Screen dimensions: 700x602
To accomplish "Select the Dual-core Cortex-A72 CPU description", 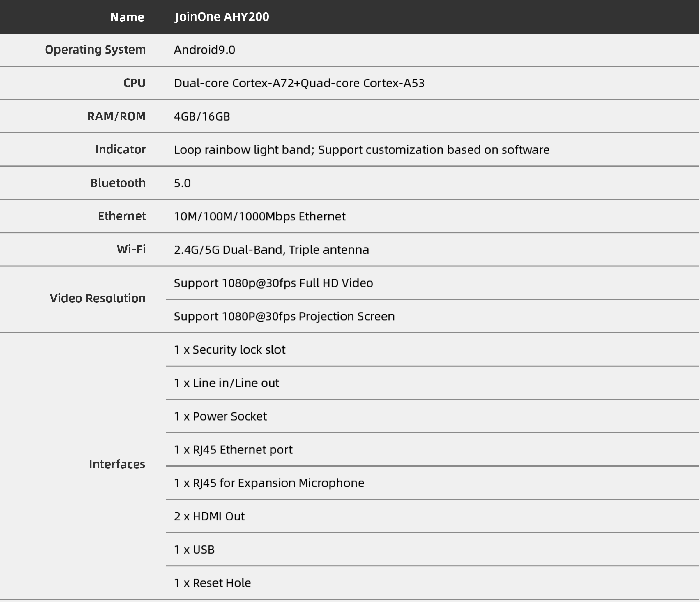I will click(x=299, y=83).
